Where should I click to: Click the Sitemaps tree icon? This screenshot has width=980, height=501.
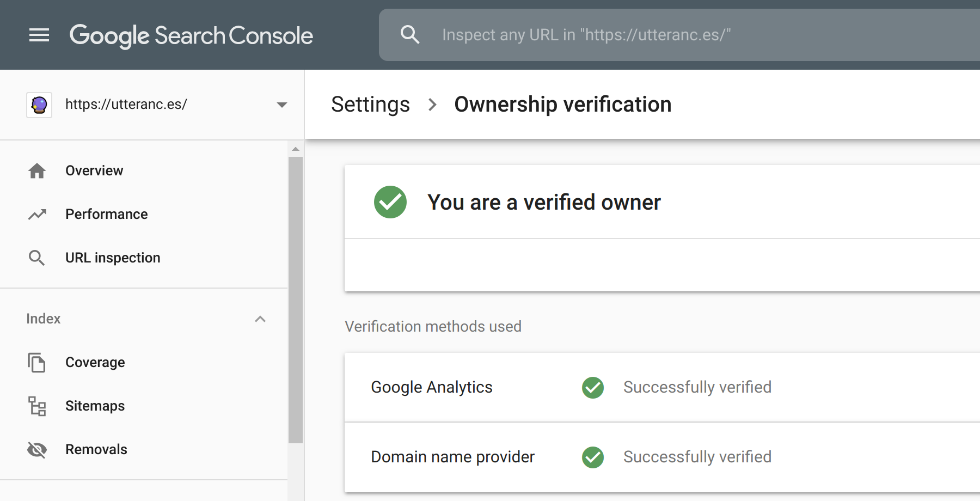(x=37, y=406)
